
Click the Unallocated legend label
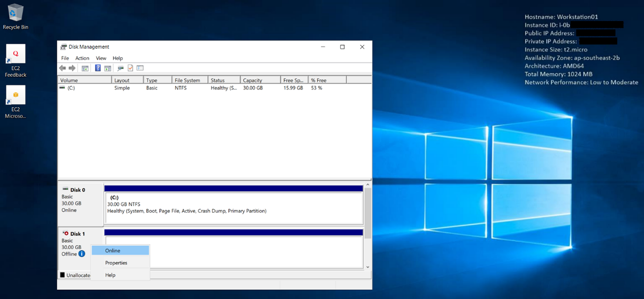point(79,275)
